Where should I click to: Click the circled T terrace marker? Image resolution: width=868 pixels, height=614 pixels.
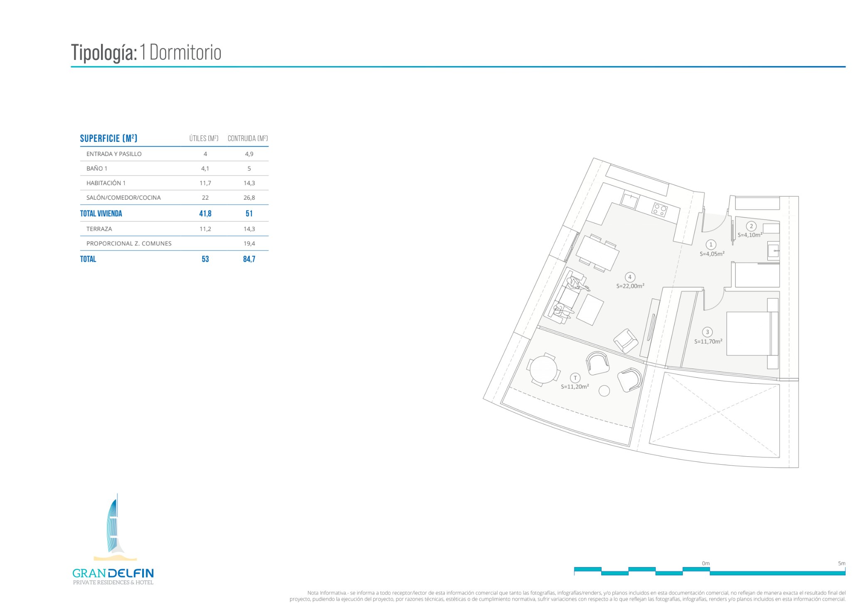(575, 378)
